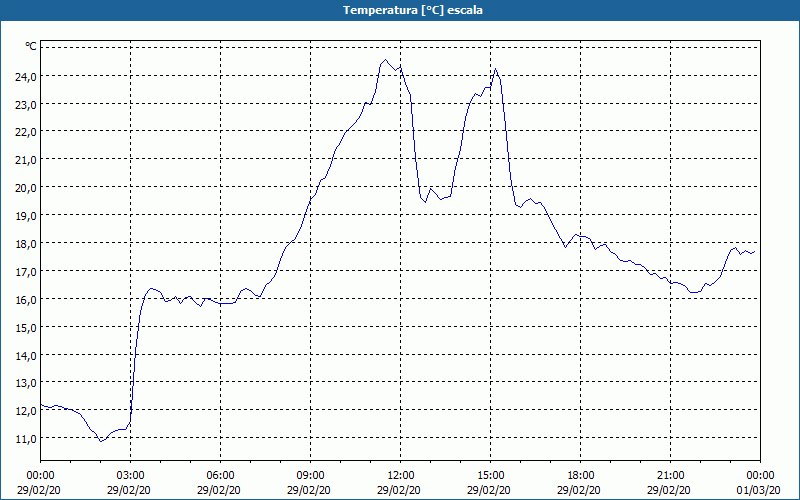
Task: Click the 18:00 time axis label
Action: coord(581,476)
